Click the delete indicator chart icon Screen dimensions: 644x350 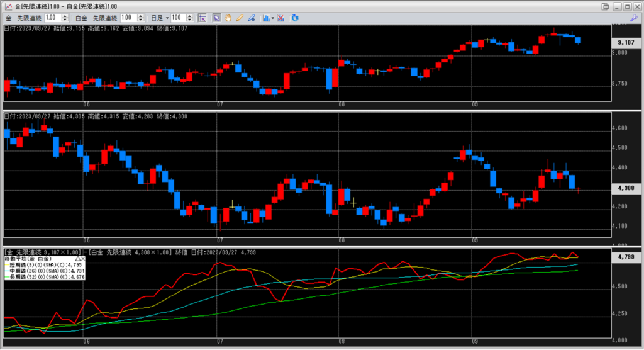click(x=280, y=18)
